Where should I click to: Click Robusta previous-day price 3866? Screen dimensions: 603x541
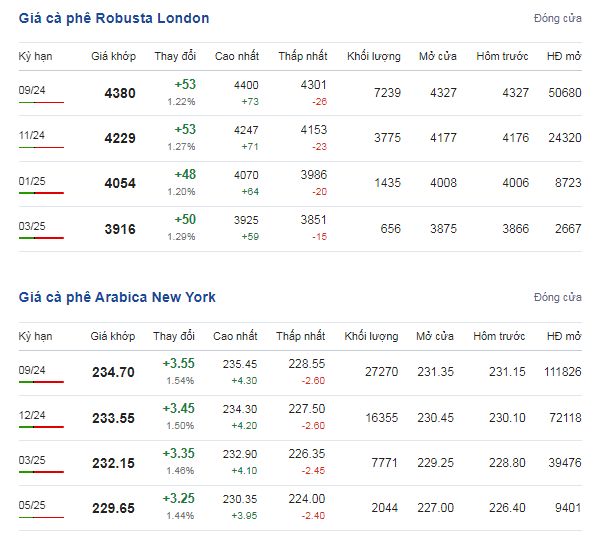point(515,229)
